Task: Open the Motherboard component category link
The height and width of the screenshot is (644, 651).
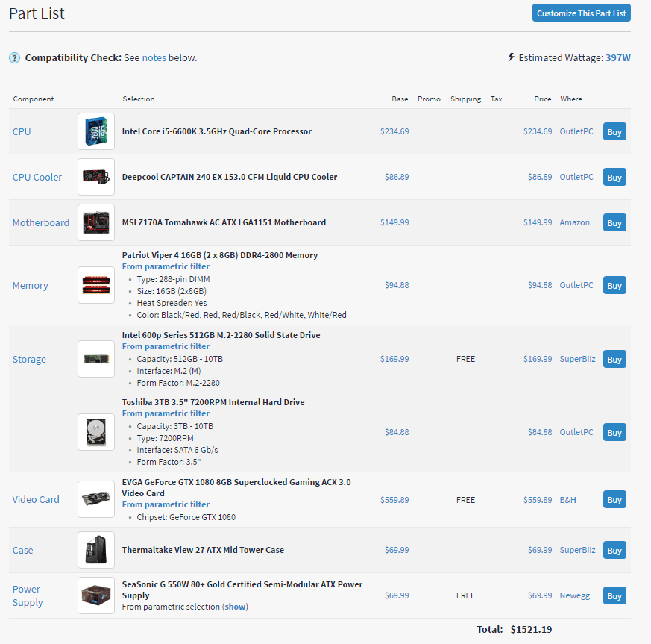Action: click(41, 222)
